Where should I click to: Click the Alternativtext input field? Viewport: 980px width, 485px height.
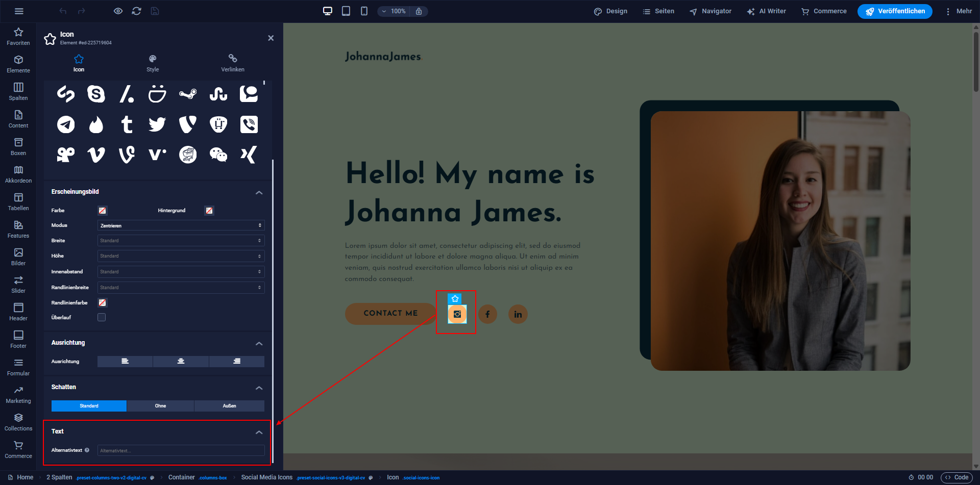click(181, 450)
